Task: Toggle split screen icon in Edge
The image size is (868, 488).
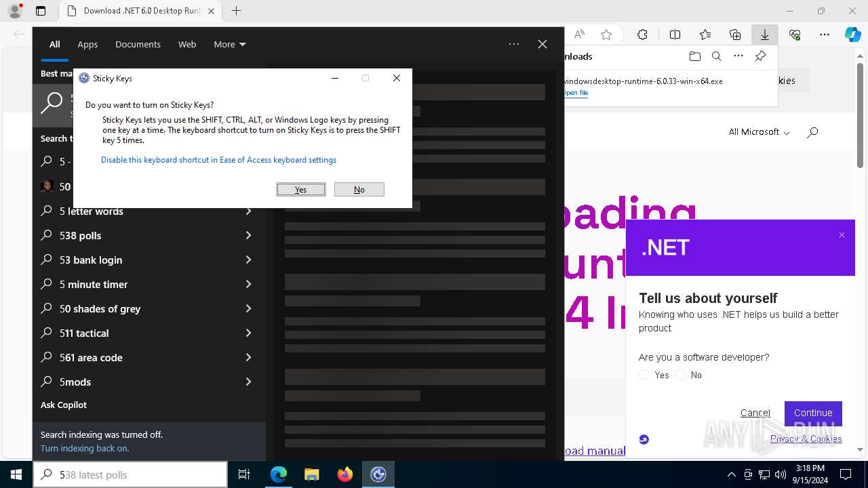Action: pyautogui.click(x=675, y=35)
